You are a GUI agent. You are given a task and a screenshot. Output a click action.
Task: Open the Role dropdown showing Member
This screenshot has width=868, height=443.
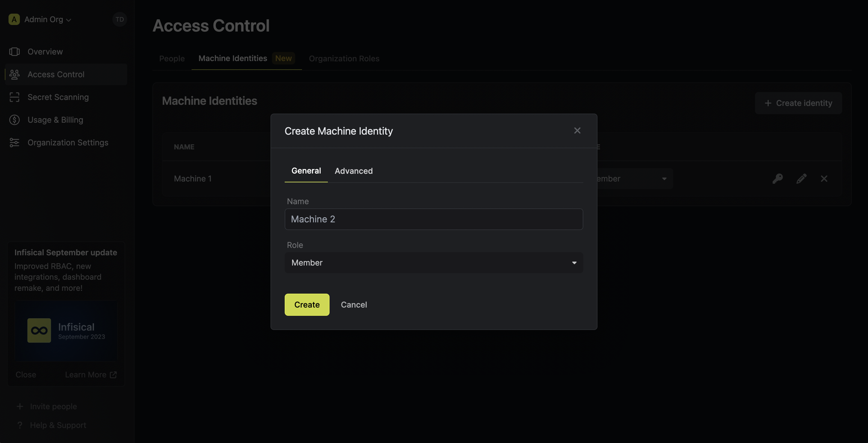coord(434,263)
